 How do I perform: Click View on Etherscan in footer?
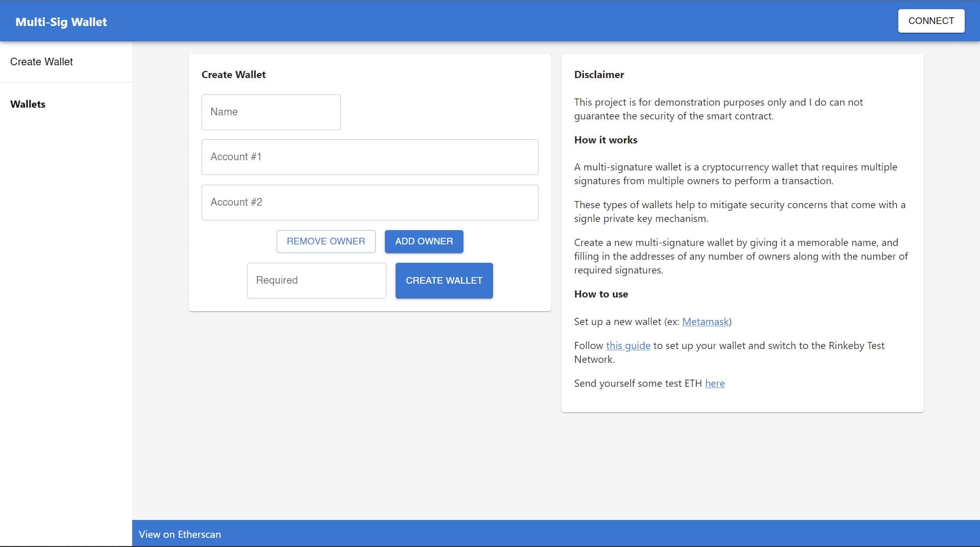[x=180, y=534]
